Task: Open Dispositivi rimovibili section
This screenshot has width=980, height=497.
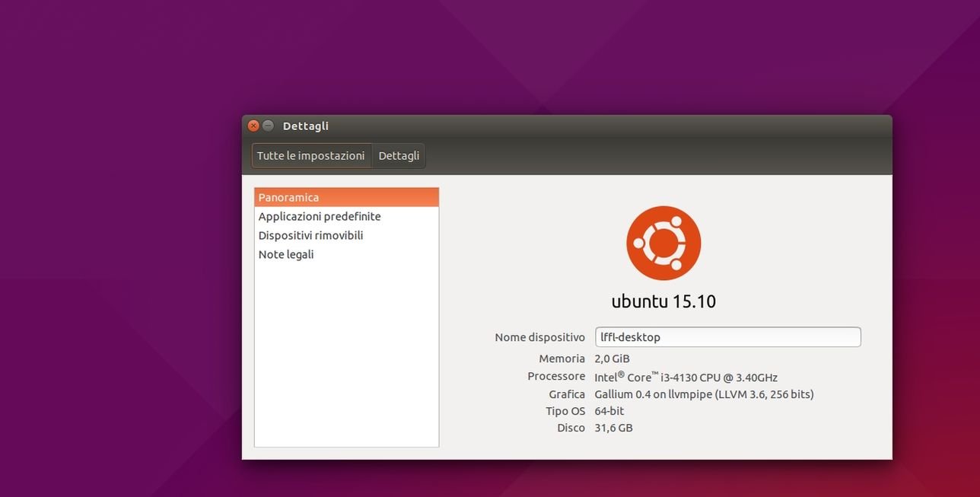Action: (x=346, y=235)
